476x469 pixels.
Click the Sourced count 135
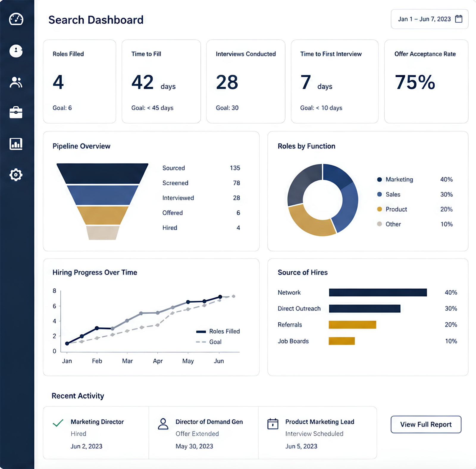click(x=235, y=168)
